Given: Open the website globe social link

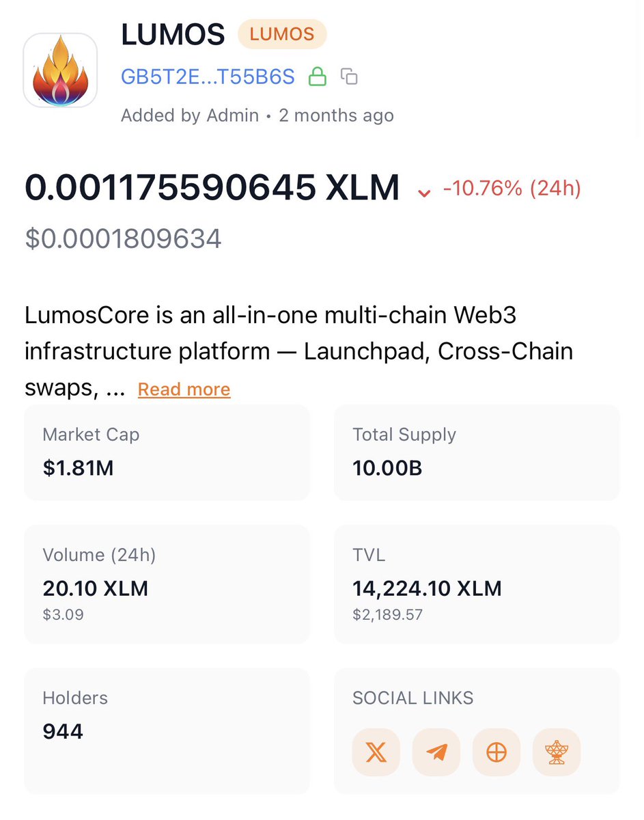Looking at the screenshot, I should 496,752.
